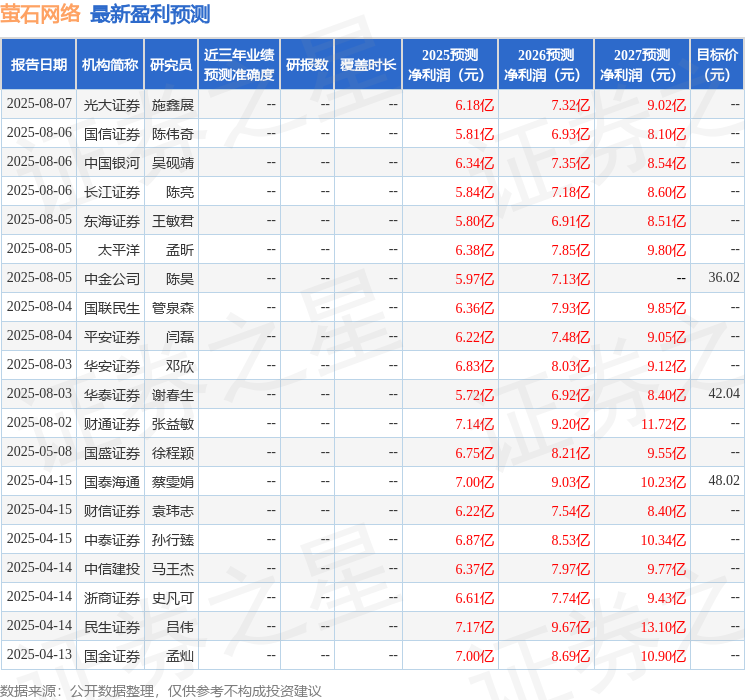The height and width of the screenshot is (700, 745).
Task: Click 太平洋 2026 forecast 7.85亿
Action: pos(571,250)
